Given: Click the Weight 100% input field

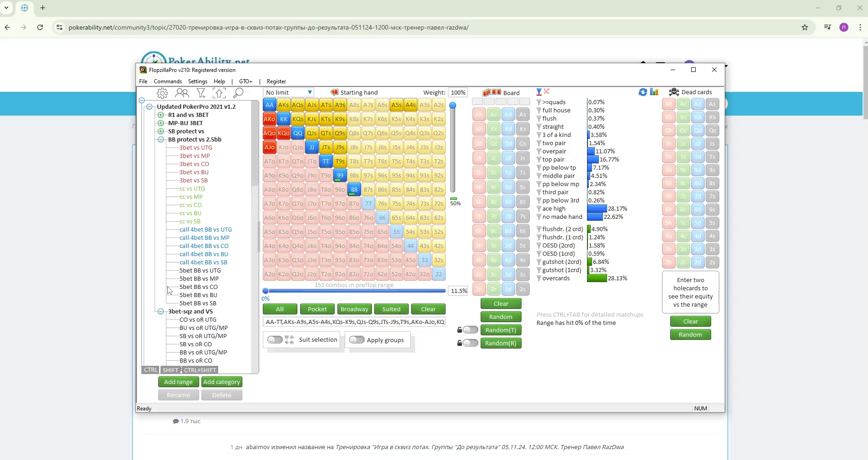Looking at the screenshot, I should (458, 92).
